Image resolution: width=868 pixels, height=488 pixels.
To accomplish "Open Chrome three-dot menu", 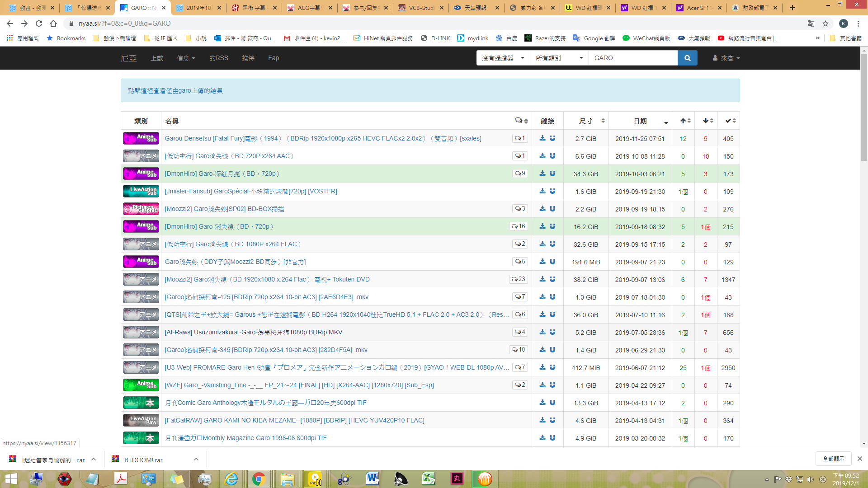I will tap(858, 23).
